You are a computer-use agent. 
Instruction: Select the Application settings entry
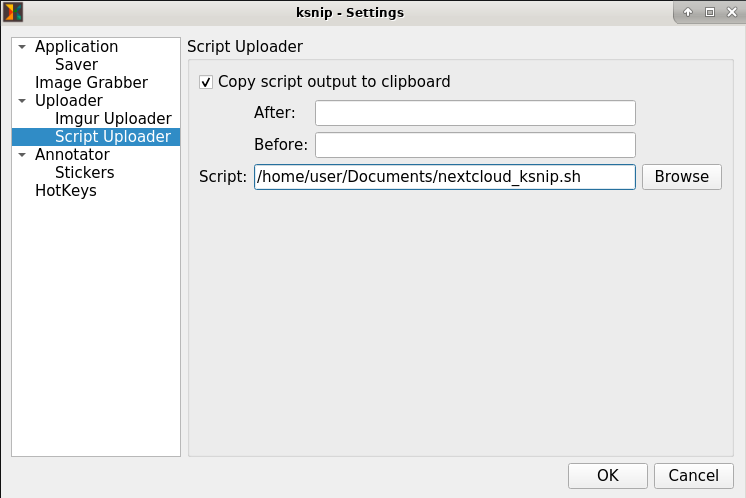[76, 47]
